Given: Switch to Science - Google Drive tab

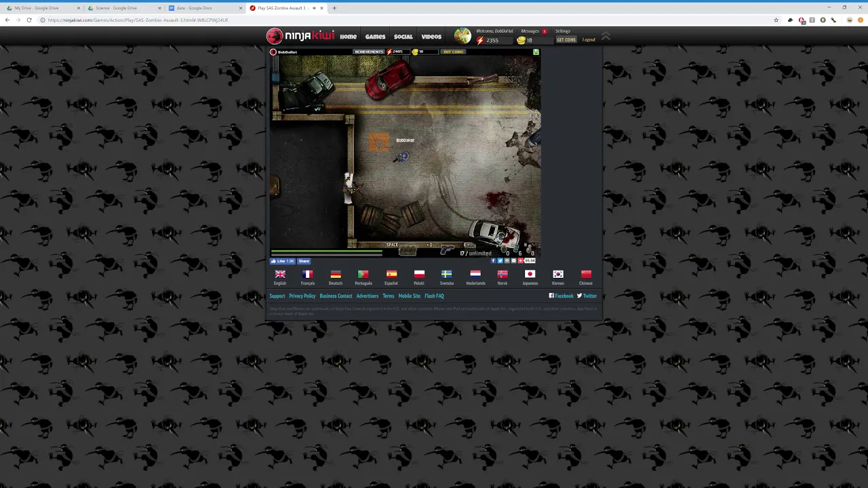Looking at the screenshot, I should [122, 8].
